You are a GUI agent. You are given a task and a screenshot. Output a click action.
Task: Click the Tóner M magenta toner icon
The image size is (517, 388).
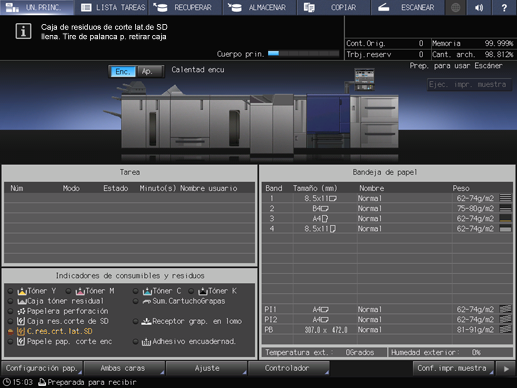(x=80, y=291)
